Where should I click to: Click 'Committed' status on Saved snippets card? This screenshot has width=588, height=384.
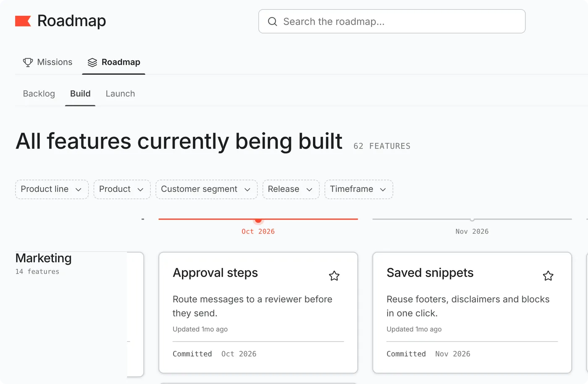point(406,354)
